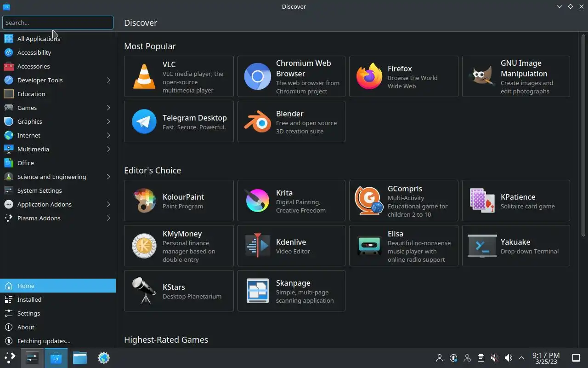Expand the Plasma Addons arrow

[x=108, y=218]
